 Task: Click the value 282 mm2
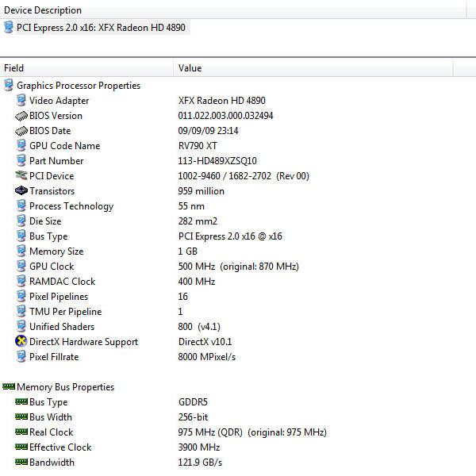(198, 221)
